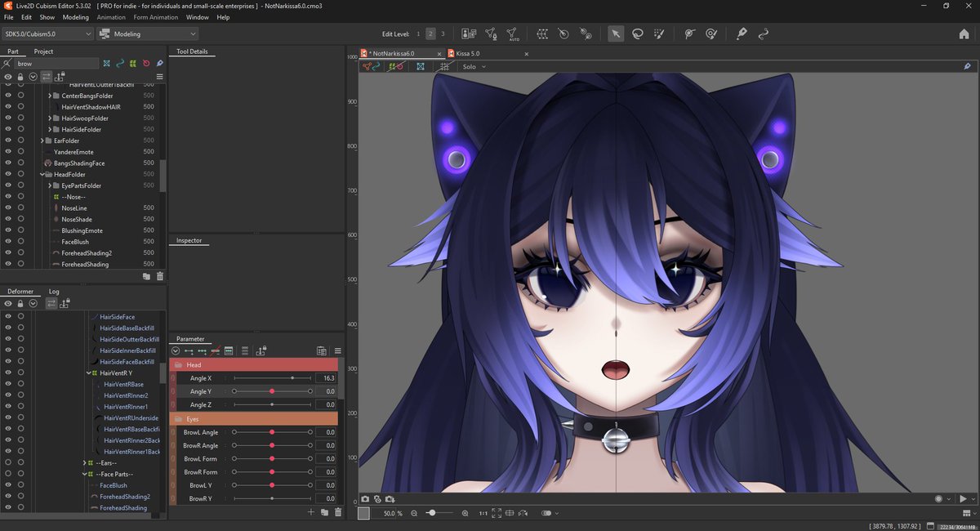The width and height of the screenshot is (980, 531).
Task: Select Edit Level 3
Action: tap(443, 33)
